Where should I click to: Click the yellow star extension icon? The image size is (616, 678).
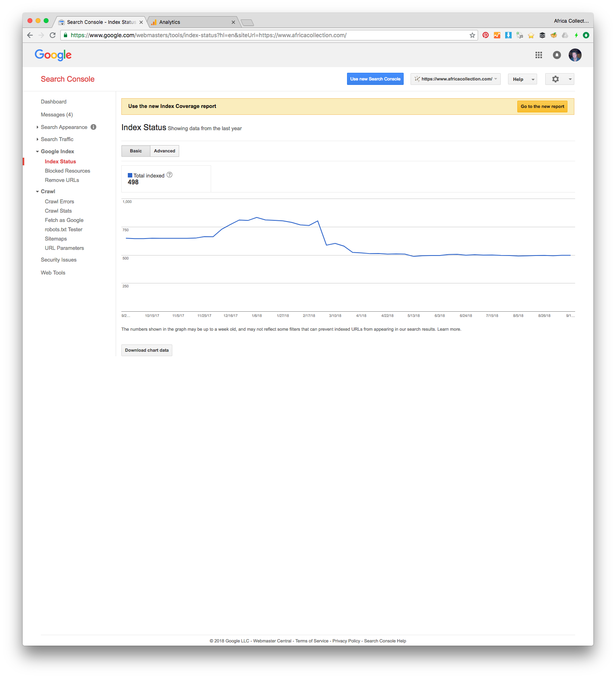pyautogui.click(x=531, y=35)
